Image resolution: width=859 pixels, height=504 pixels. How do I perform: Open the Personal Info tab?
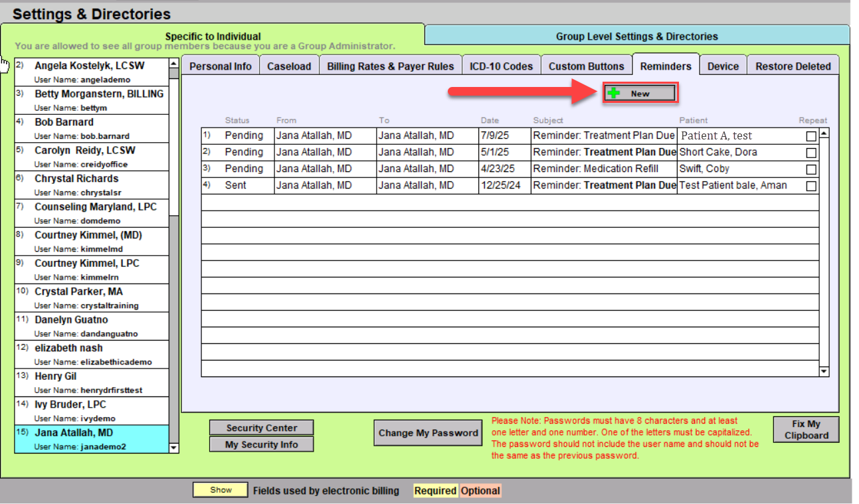221,66
